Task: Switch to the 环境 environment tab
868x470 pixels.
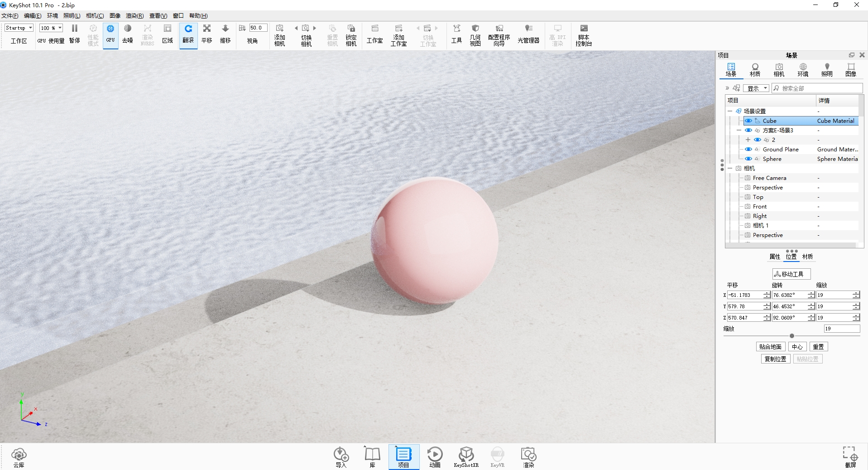Action: pos(803,70)
